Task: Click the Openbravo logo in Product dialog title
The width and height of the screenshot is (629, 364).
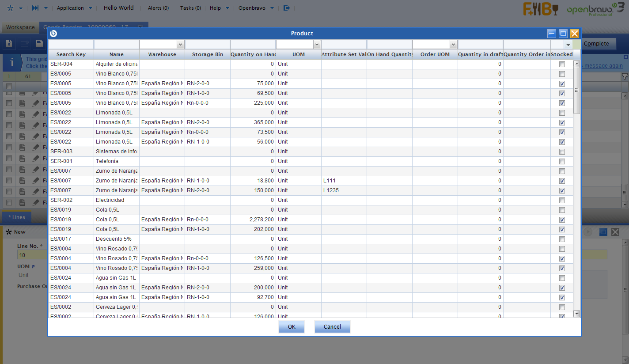Action: coord(53,34)
